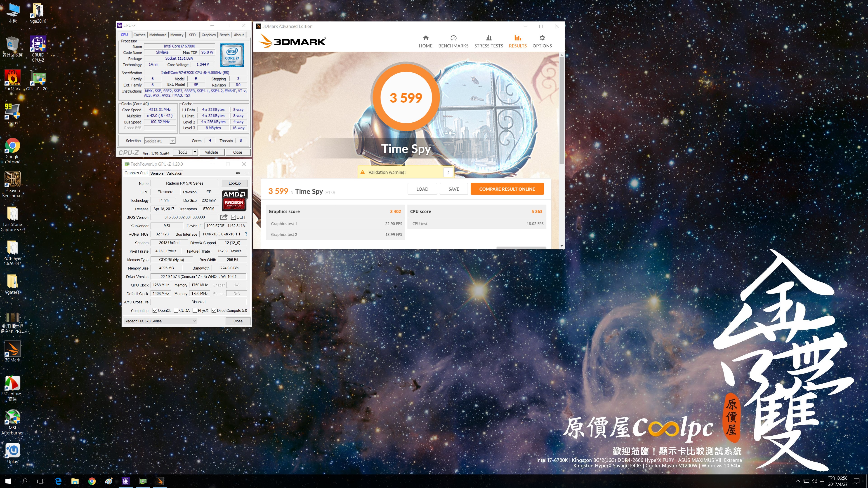
Task: Click Driver Version field in GPU-Z
Action: pos(198,277)
